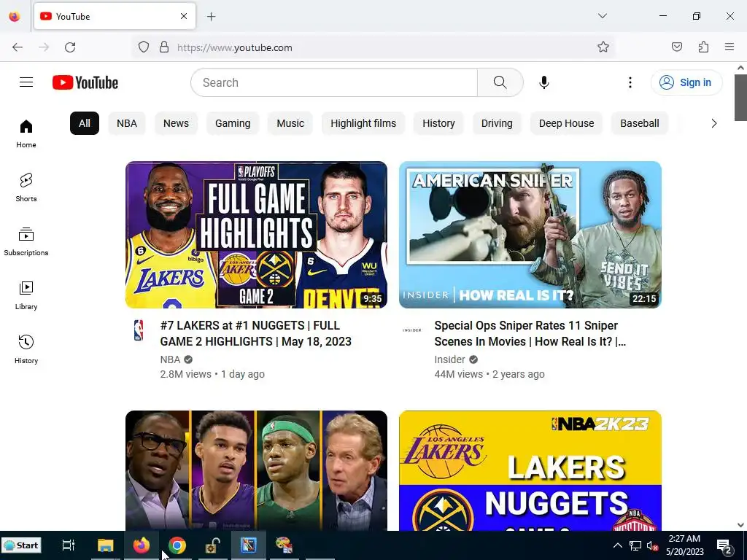Open the NBA 2K23 Lakers Nuggets thumbnail
The image size is (747, 560).
[x=530, y=470]
